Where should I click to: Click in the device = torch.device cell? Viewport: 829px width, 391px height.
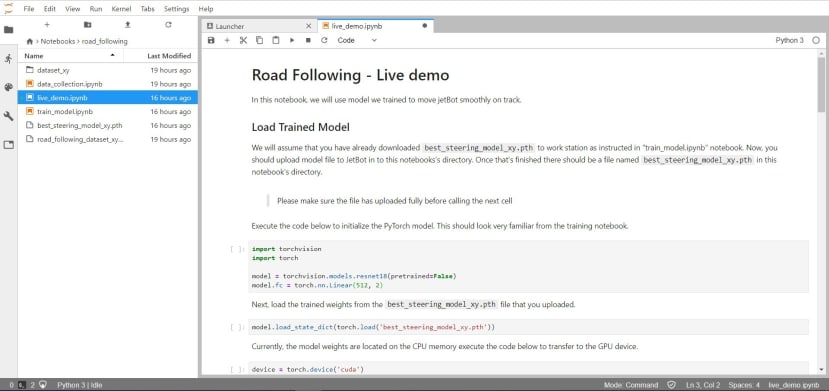tap(528, 368)
